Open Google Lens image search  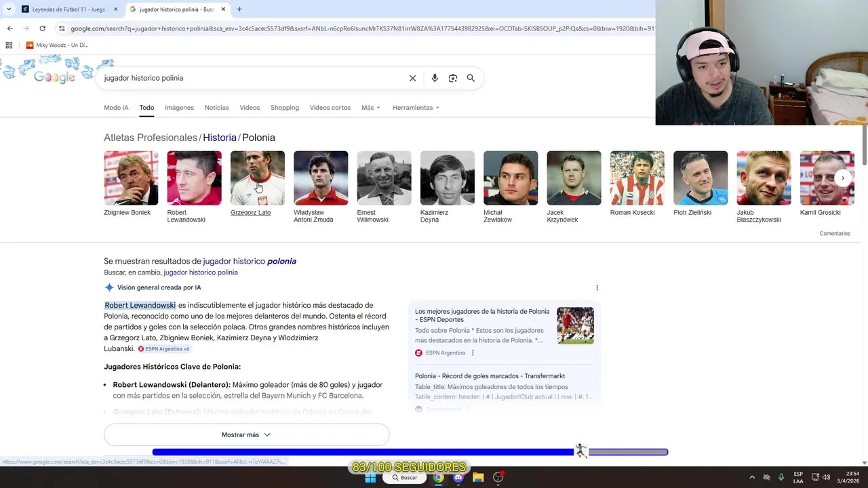[453, 78]
